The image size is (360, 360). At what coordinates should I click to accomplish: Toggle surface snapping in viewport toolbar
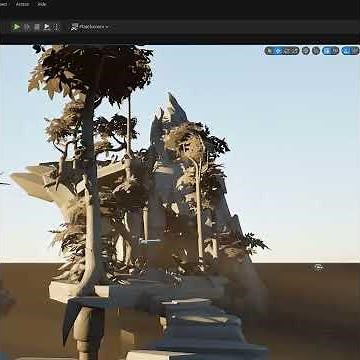click(x=316, y=51)
